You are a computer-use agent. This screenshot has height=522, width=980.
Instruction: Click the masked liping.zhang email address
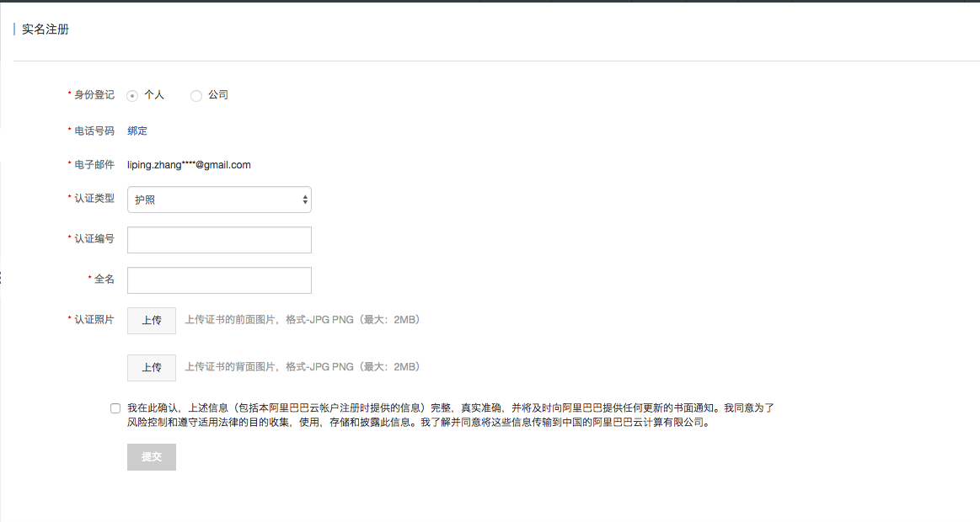(x=189, y=165)
